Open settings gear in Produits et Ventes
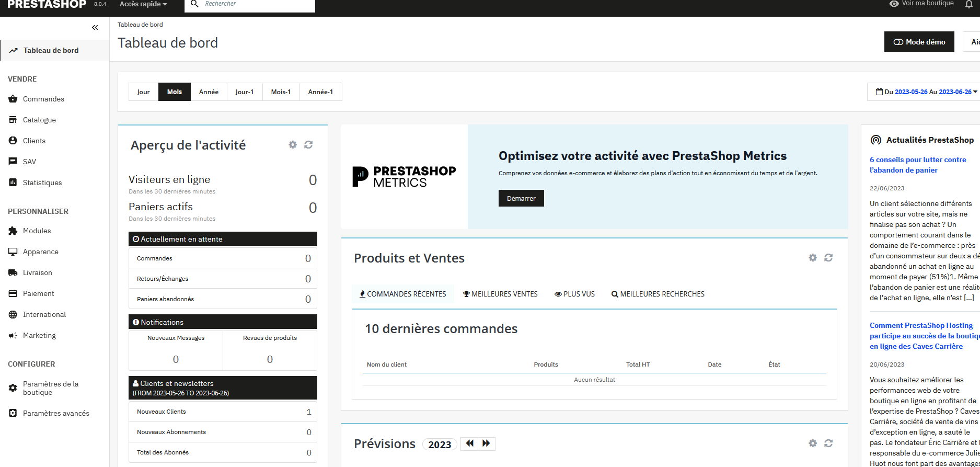 click(x=813, y=257)
